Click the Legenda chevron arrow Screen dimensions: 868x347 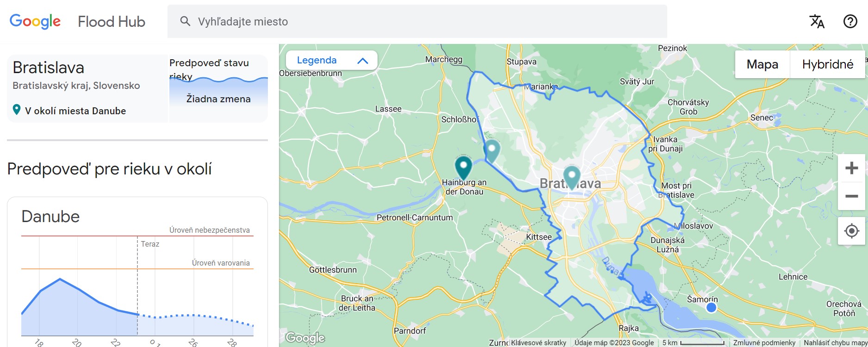pyautogui.click(x=363, y=61)
